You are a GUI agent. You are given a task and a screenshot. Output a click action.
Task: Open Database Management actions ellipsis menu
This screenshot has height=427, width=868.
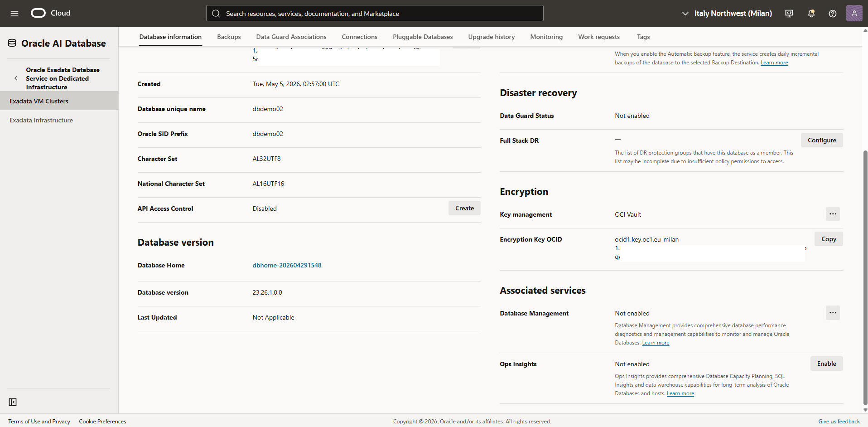point(833,313)
